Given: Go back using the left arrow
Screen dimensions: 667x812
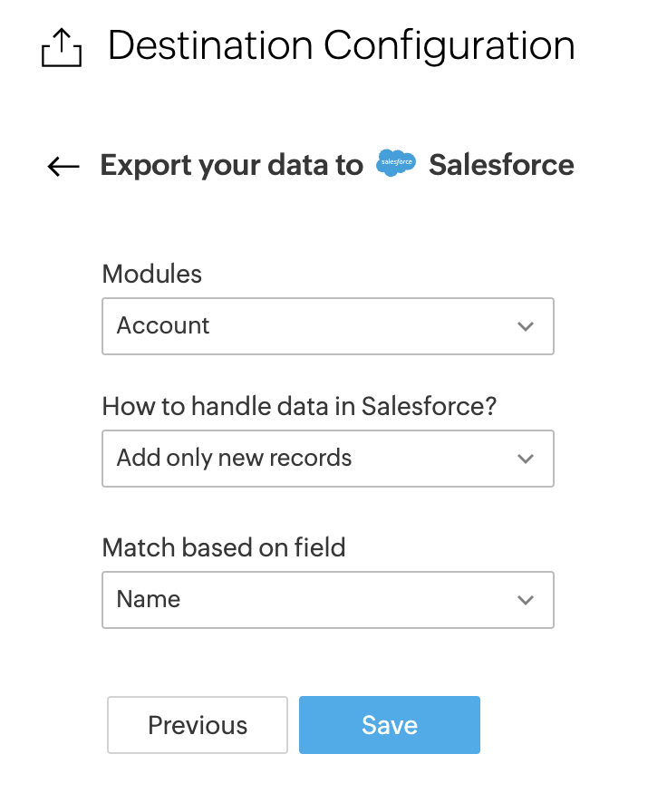Looking at the screenshot, I should (x=63, y=166).
